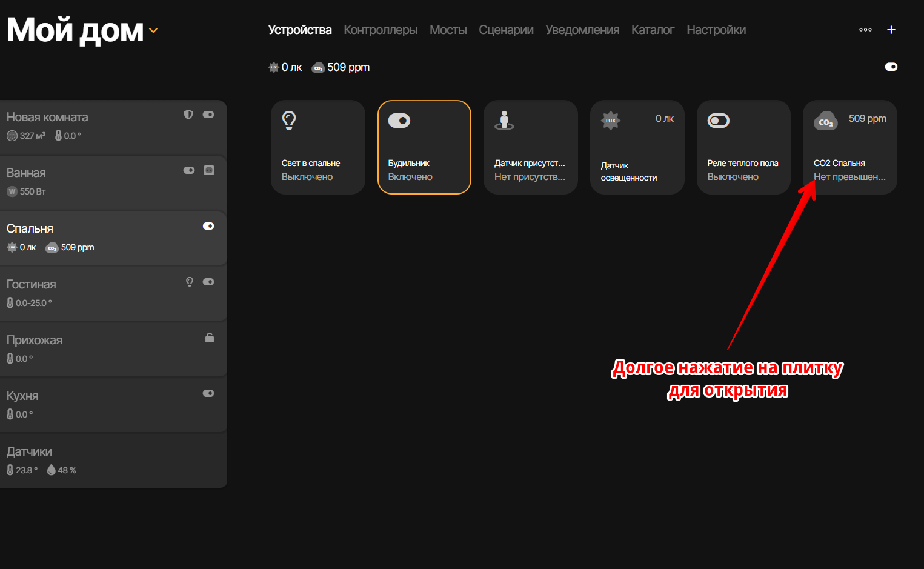Click the CO2 cloud icon on CO2 Спальня tile

825,121
